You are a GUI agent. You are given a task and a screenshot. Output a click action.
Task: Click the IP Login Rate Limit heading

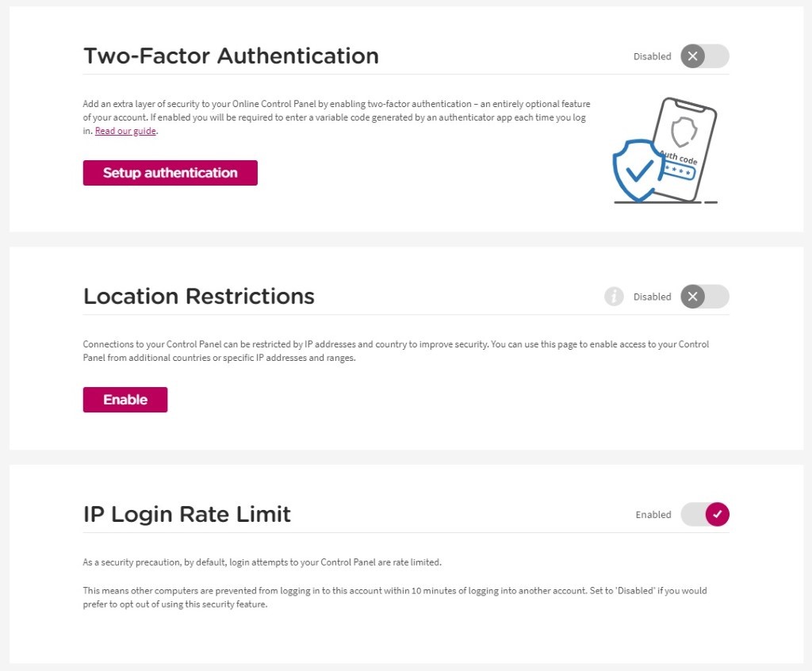click(187, 514)
